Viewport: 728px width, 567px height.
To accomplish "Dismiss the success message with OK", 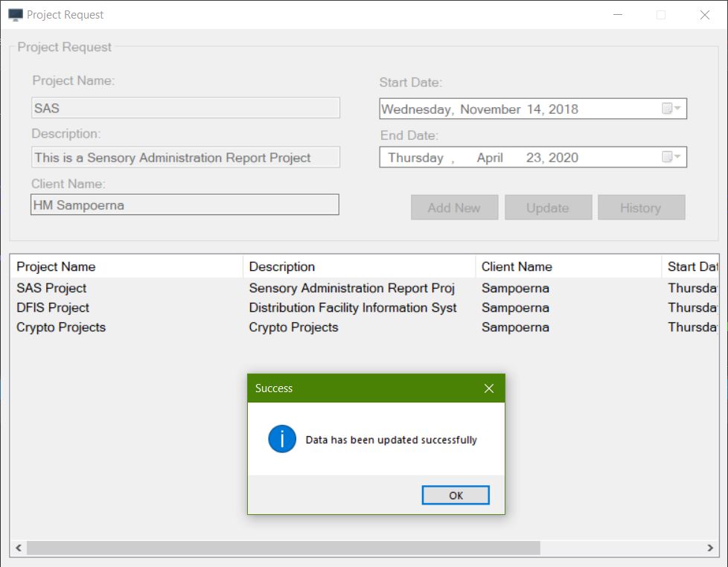I will pos(455,495).
